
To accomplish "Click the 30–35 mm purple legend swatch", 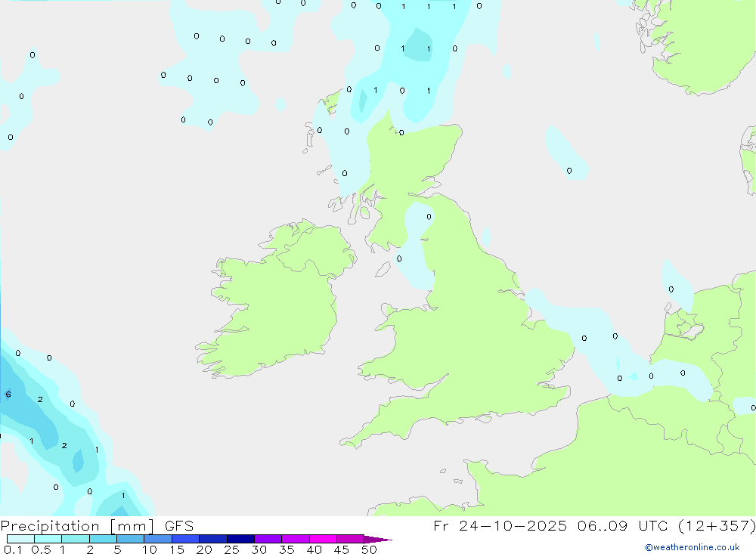I will tap(268, 539).
